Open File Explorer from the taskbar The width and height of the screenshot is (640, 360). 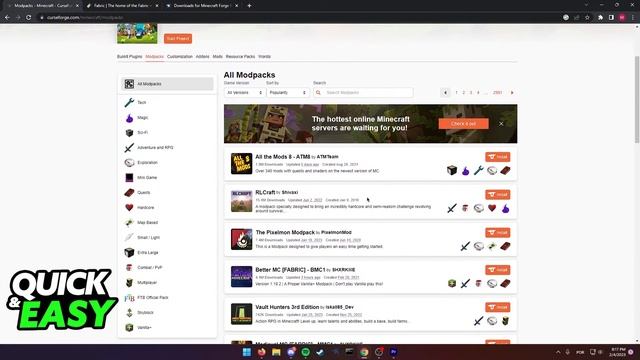coord(276,352)
